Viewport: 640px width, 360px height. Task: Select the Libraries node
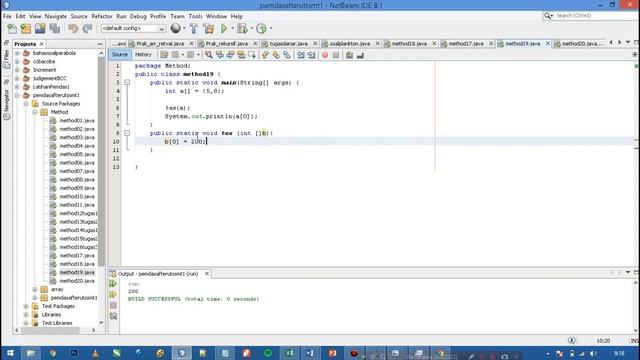tap(51, 315)
